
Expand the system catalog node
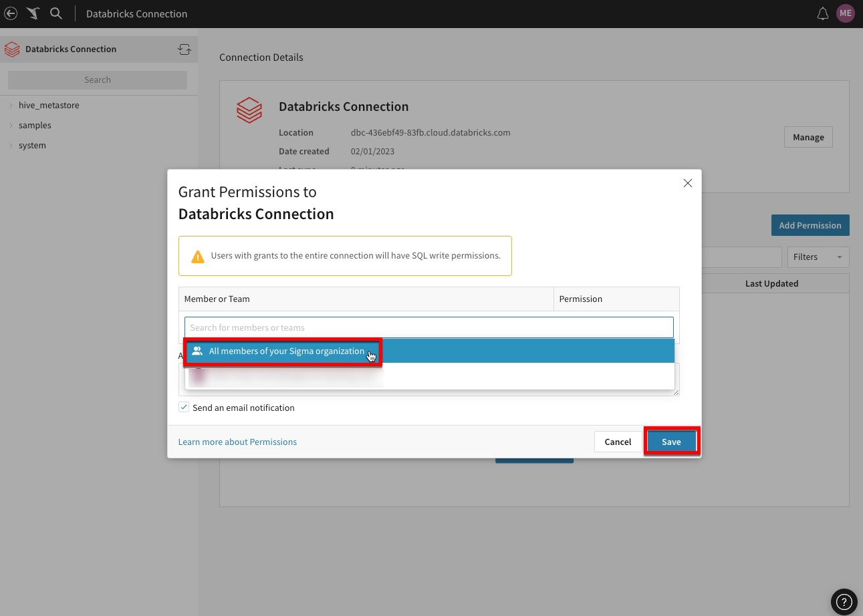click(11, 146)
